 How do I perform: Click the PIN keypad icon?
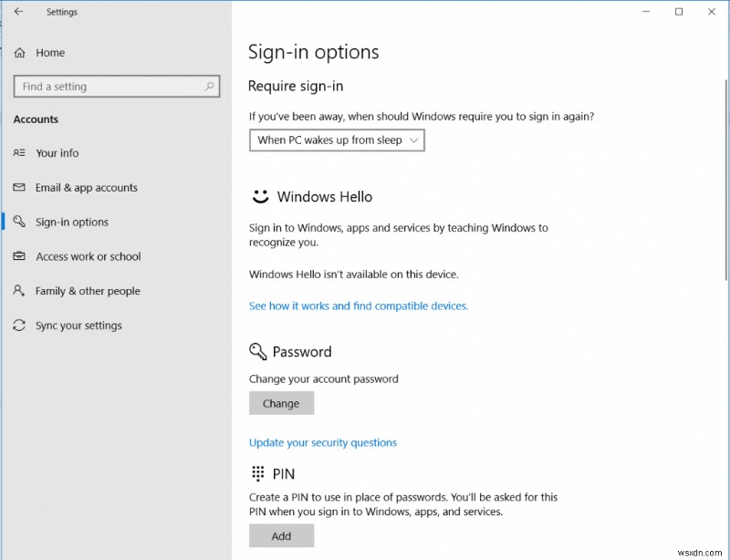click(257, 473)
